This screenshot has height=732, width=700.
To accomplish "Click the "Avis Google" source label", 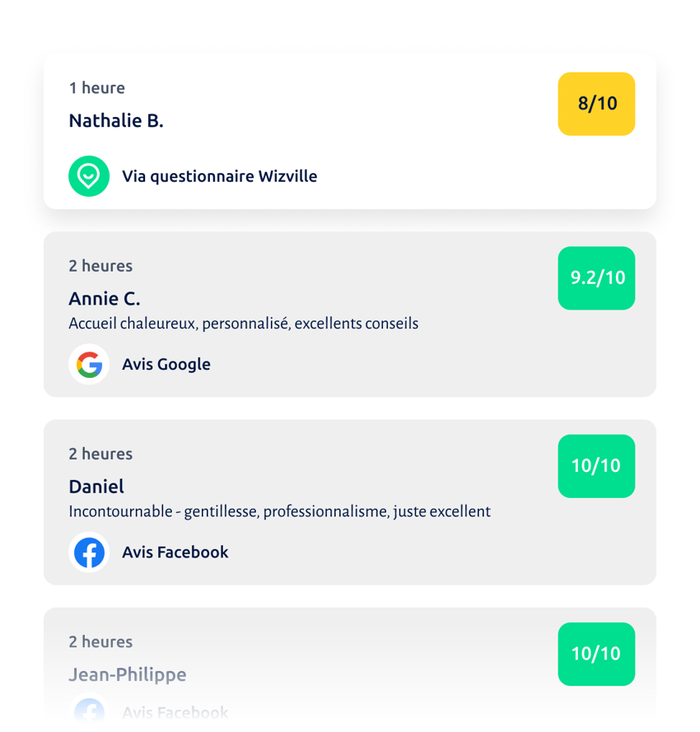I will [x=166, y=364].
